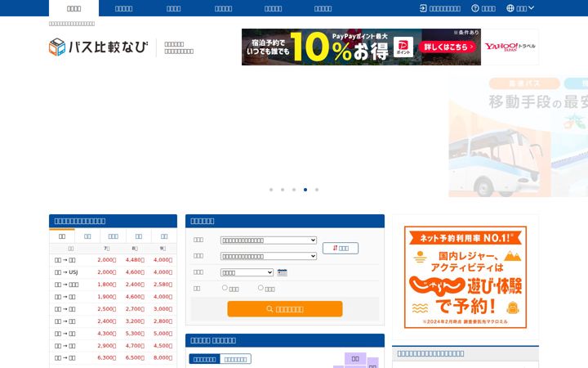Click the 4,480 price cell
This screenshot has height=368, width=588.
click(135, 260)
